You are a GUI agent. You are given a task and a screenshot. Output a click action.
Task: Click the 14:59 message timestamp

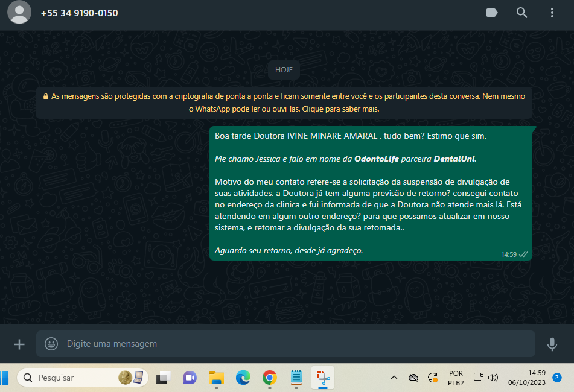pyautogui.click(x=508, y=254)
